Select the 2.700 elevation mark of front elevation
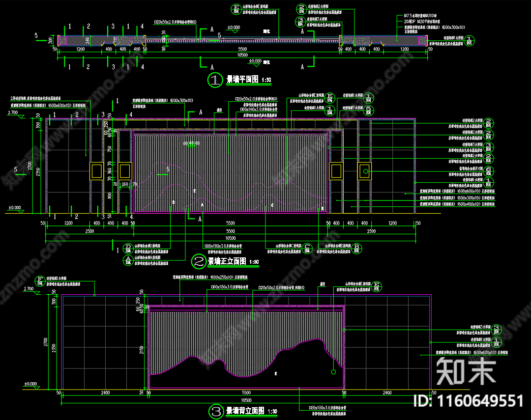This screenshot has width=531, height=420. click(x=12, y=113)
